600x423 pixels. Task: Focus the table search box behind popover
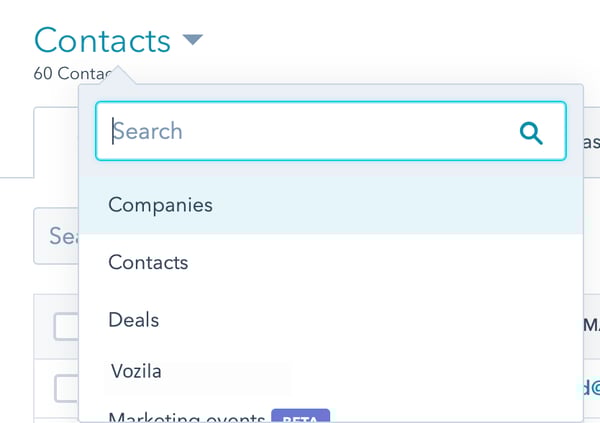click(x=56, y=236)
